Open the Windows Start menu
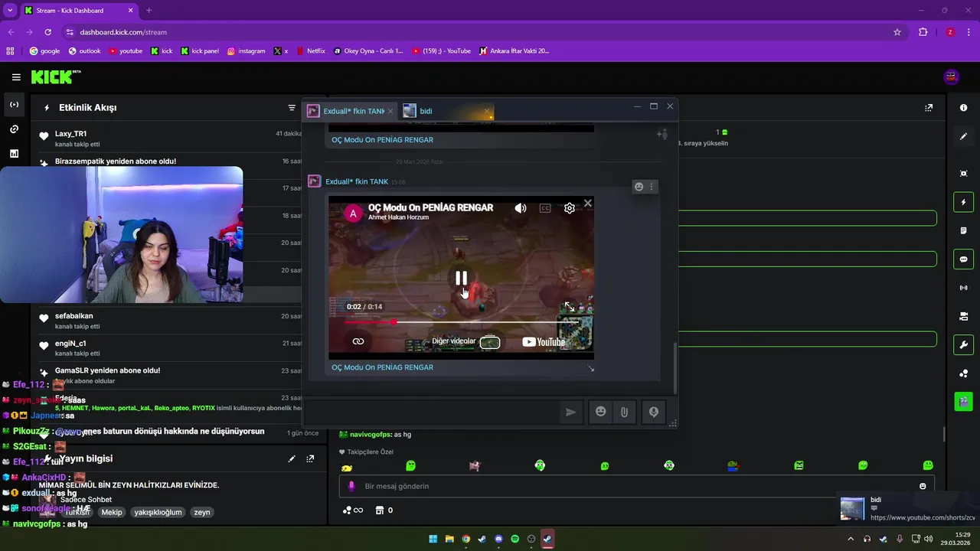 433,539
